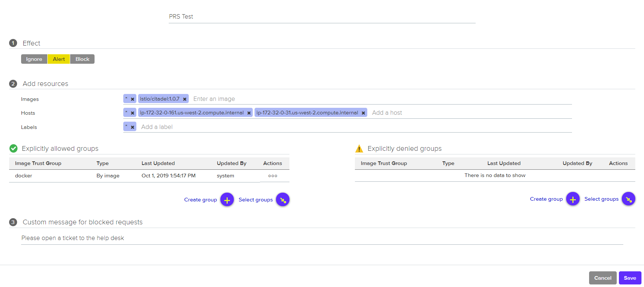This screenshot has height=287, width=644.
Task: Remove host ip-172-32-0-31 tag
Action: [x=363, y=113]
